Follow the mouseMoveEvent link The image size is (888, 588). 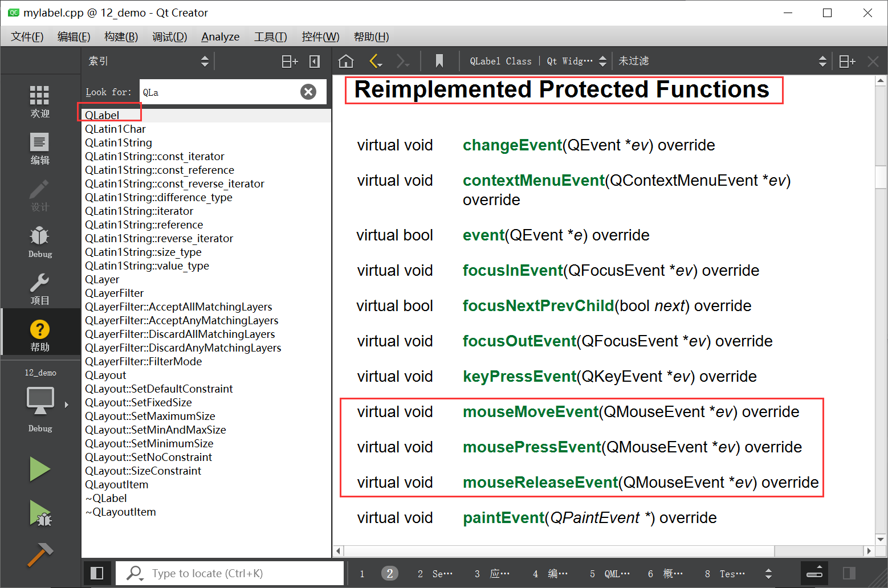[531, 412]
